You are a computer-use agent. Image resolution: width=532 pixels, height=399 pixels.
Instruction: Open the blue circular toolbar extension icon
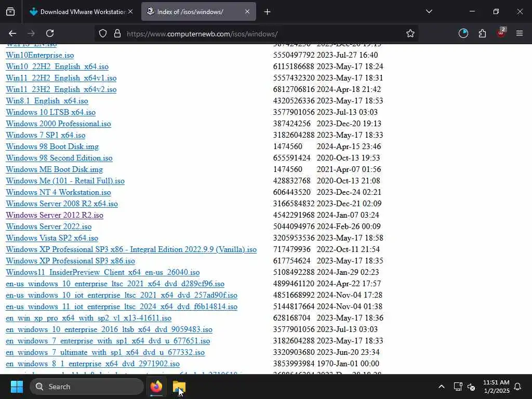coord(463,33)
